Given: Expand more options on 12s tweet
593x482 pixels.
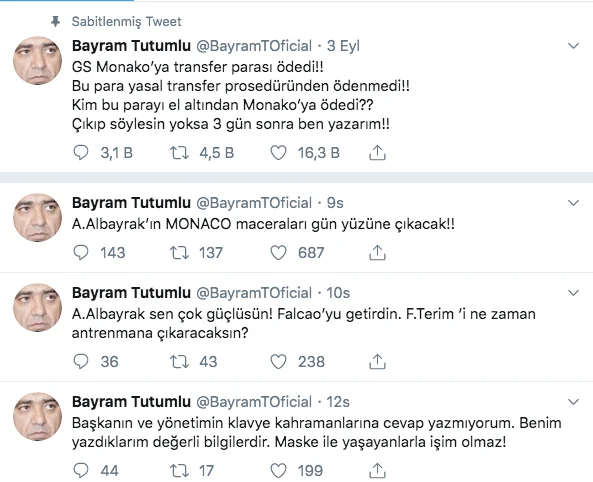Looking at the screenshot, I should (x=573, y=402).
